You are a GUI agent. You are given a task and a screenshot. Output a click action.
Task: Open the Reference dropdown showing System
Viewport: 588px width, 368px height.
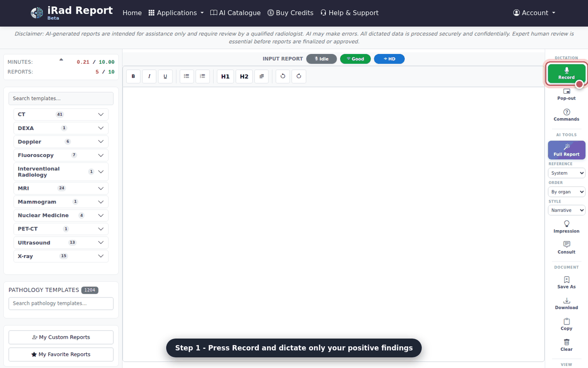[566, 173]
